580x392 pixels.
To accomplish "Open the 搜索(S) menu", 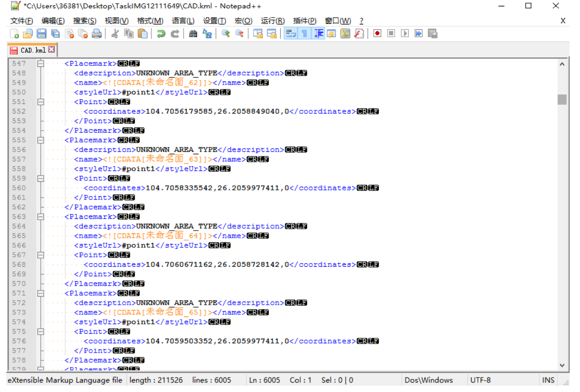I will [x=85, y=21].
